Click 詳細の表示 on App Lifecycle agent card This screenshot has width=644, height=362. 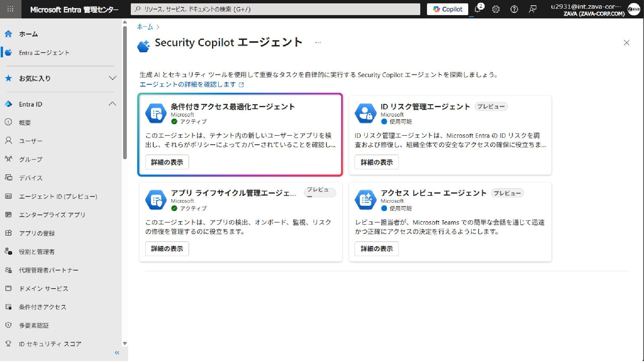[167, 249]
